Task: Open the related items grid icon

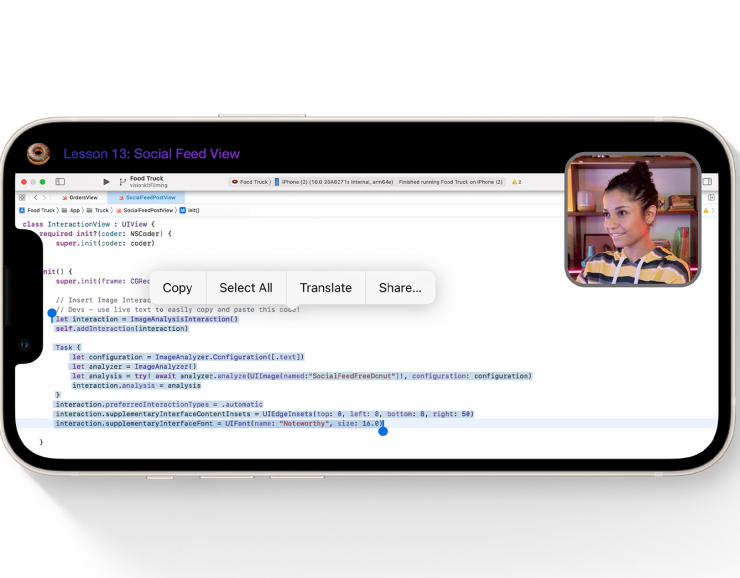Action: click(22, 198)
